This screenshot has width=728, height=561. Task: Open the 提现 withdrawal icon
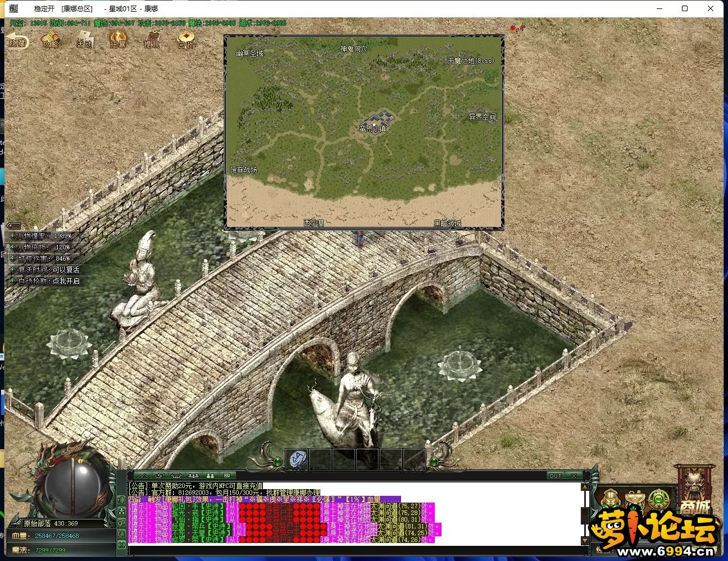(152, 39)
